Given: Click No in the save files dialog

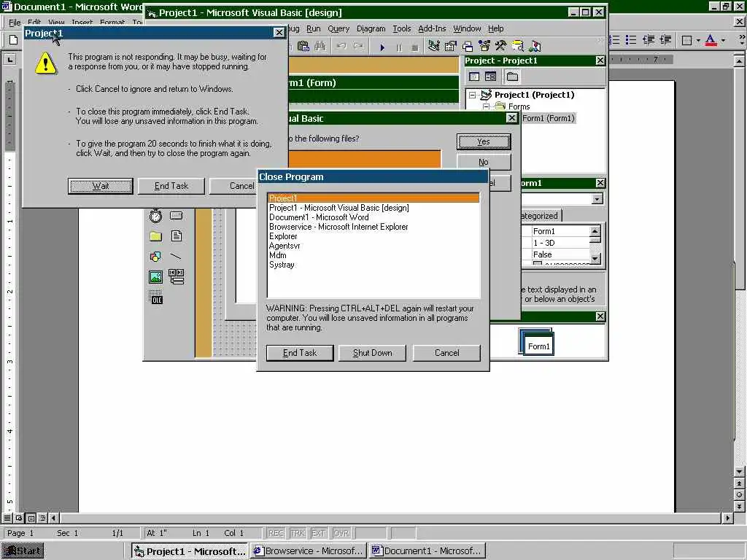Looking at the screenshot, I should pos(484,163).
